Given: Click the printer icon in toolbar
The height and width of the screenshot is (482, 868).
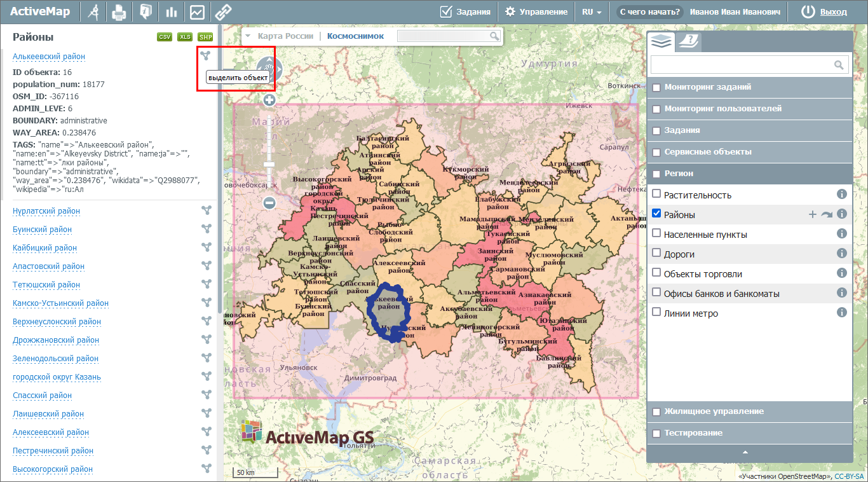Looking at the screenshot, I should pyautogui.click(x=119, y=11).
